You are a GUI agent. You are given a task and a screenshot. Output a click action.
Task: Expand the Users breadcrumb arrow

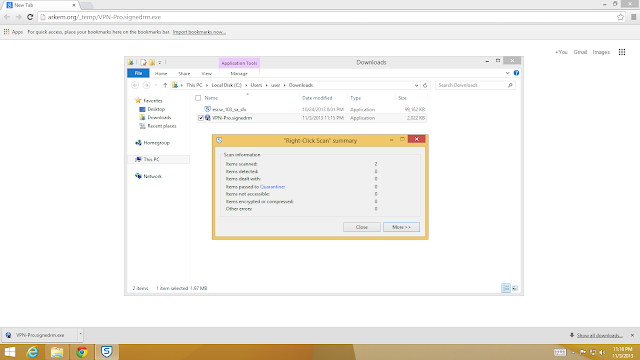point(267,85)
